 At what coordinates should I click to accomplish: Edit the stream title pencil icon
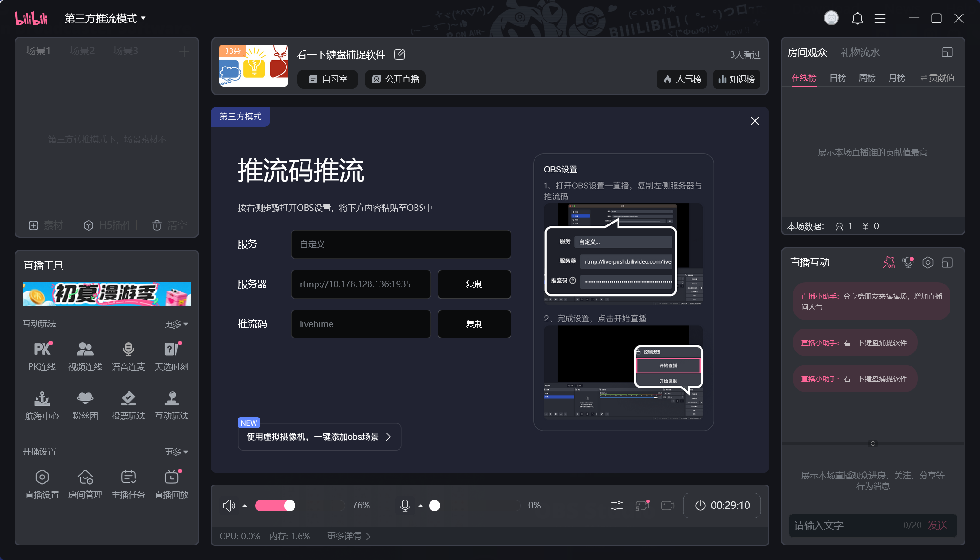(x=400, y=54)
